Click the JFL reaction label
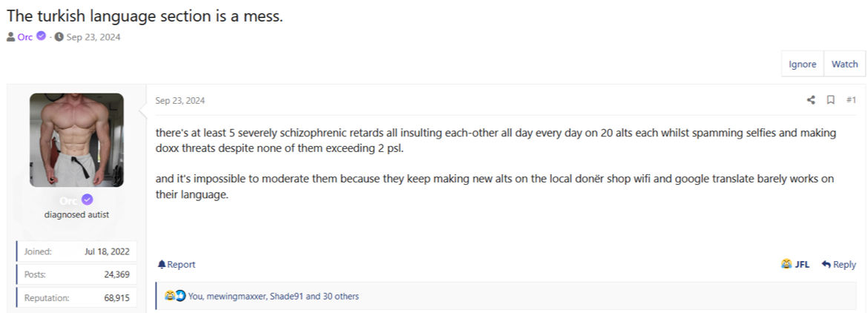This screenshot has height=313, width=868. [802, 265]
